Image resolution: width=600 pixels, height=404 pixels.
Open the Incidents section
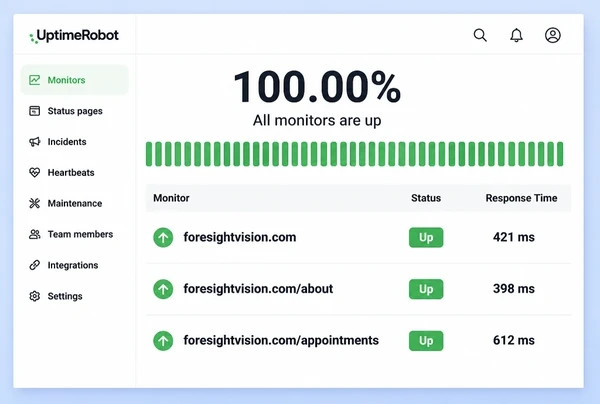pyautogui.click(x=67, y=142)
